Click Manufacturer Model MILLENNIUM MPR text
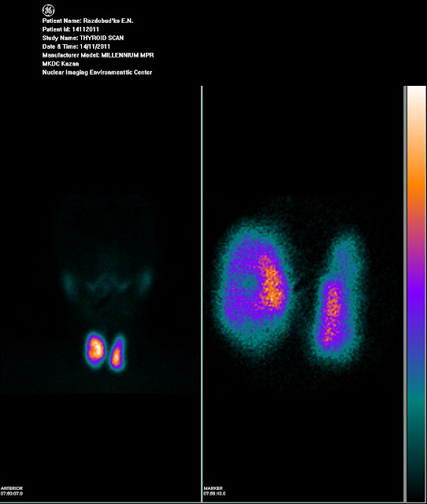 (x=98, y=55)
